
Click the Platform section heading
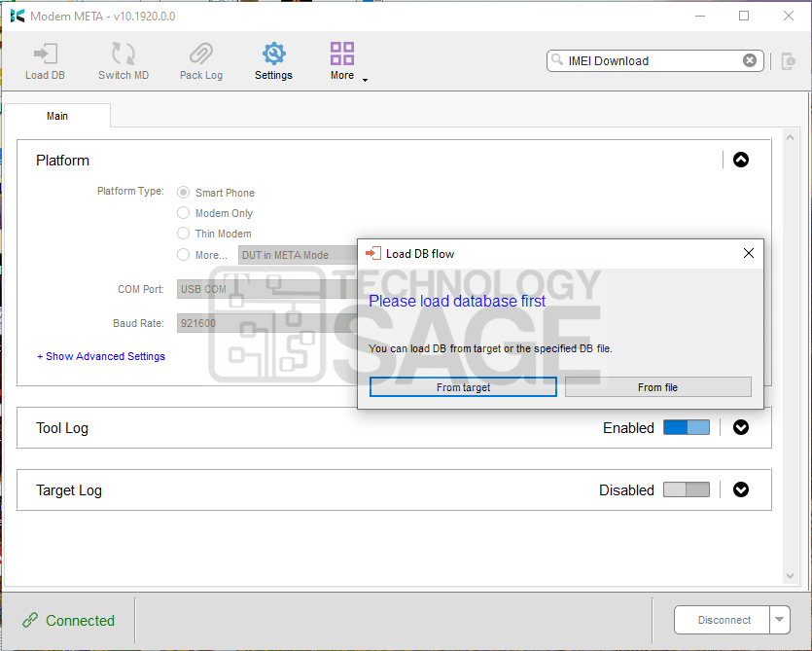point(62,161)
